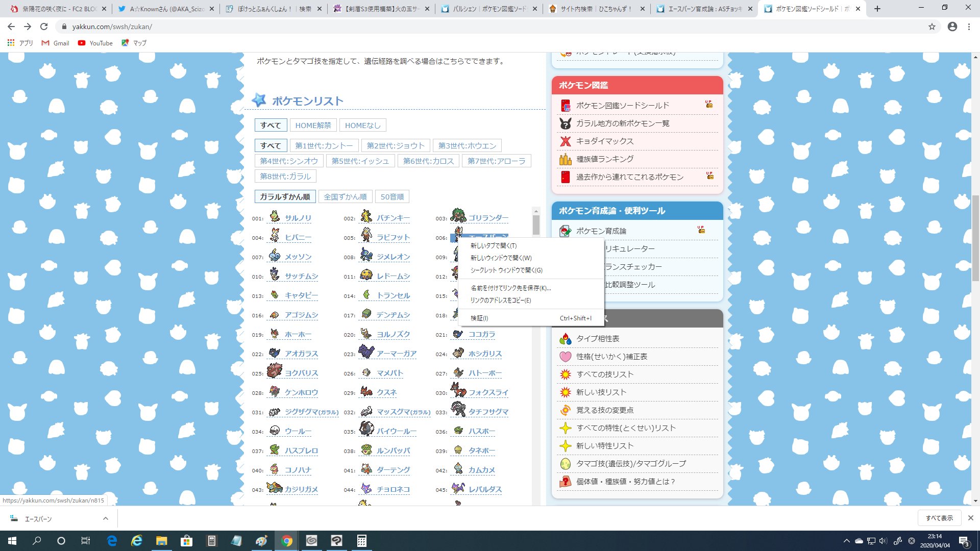Reload the page with the refresh button

pos(44,27)
